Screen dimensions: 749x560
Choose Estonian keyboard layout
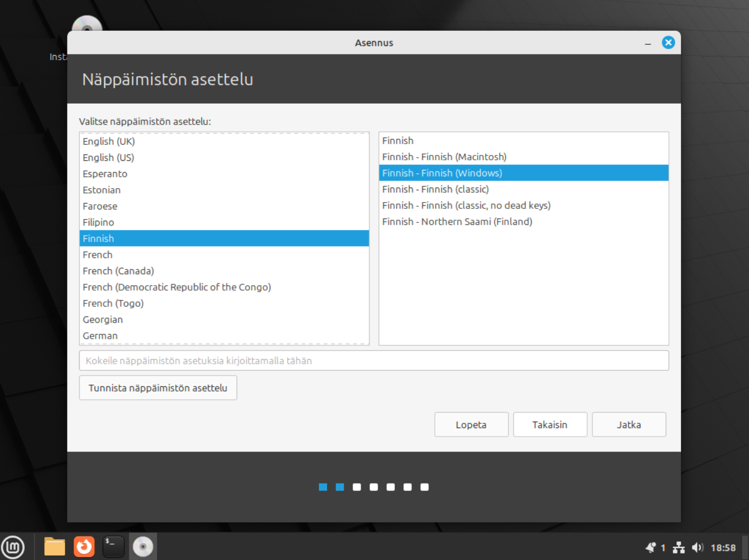(x=224, y=190)
